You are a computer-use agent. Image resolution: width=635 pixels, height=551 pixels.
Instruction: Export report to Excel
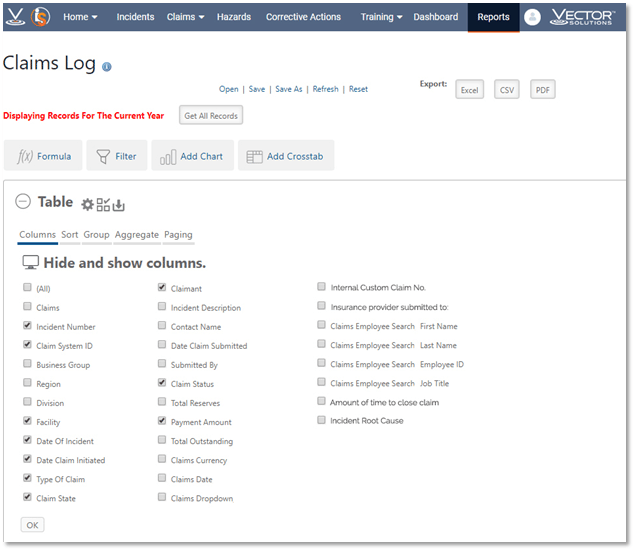coord(469,90)
